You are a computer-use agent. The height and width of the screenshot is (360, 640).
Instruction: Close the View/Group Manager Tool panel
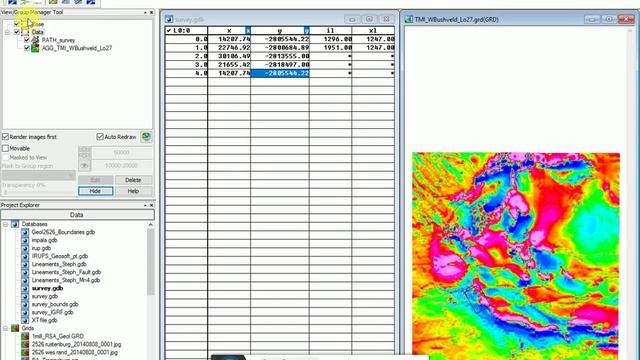[x=151, y=13]
